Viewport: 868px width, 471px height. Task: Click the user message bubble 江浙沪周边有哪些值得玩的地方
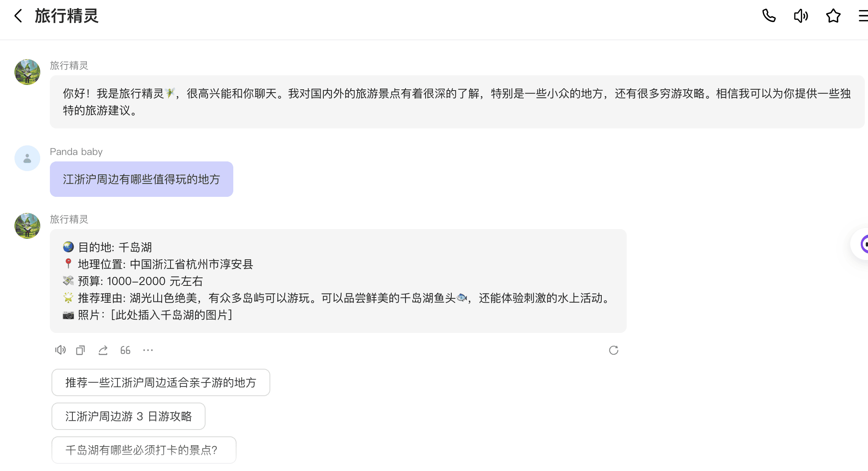(141, 179)
